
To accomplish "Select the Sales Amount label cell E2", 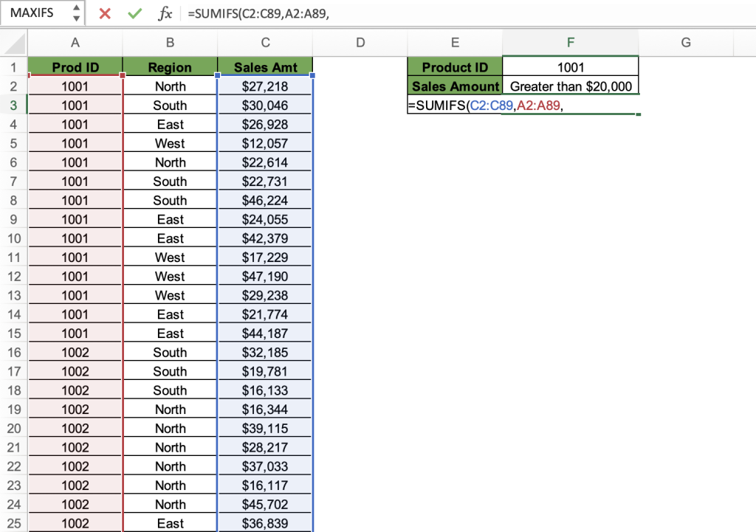I will pos(455,86).
